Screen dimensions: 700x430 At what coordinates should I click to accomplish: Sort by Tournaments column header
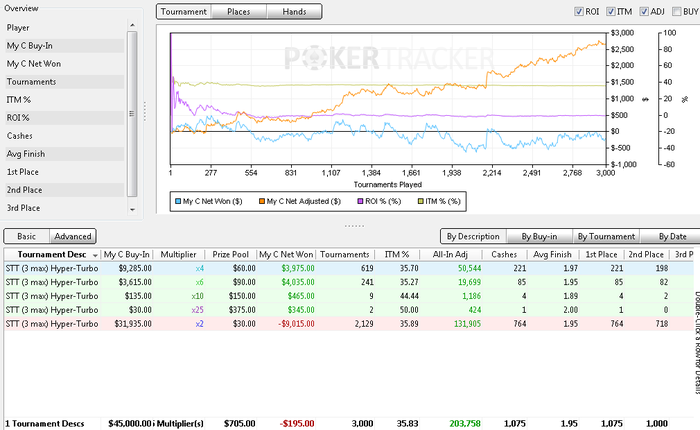[345, 255]
